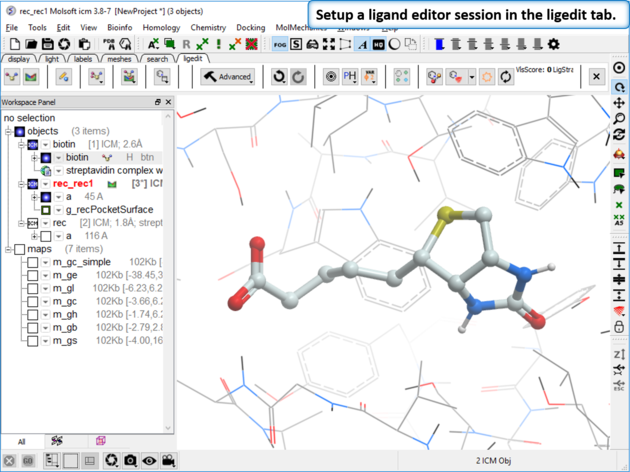Expand the rec chain 'a' node
This screenshot has width=630, height=472.
(34, 236)
